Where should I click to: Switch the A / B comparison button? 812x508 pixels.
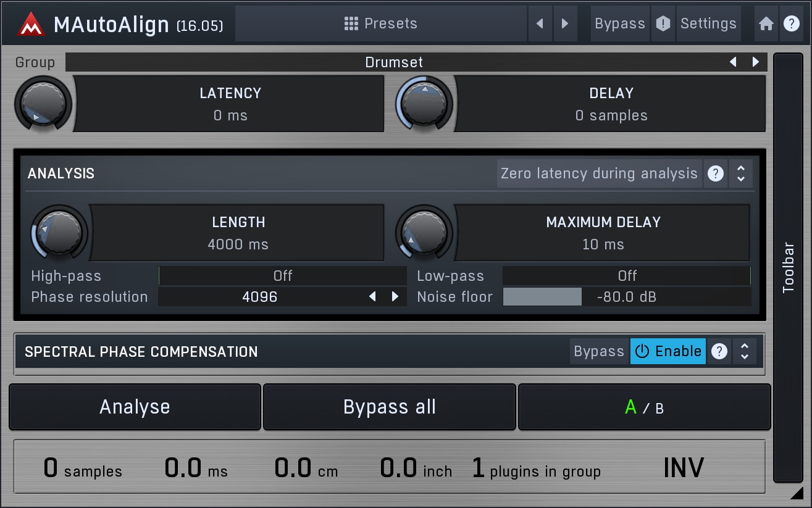pos(645,407)
